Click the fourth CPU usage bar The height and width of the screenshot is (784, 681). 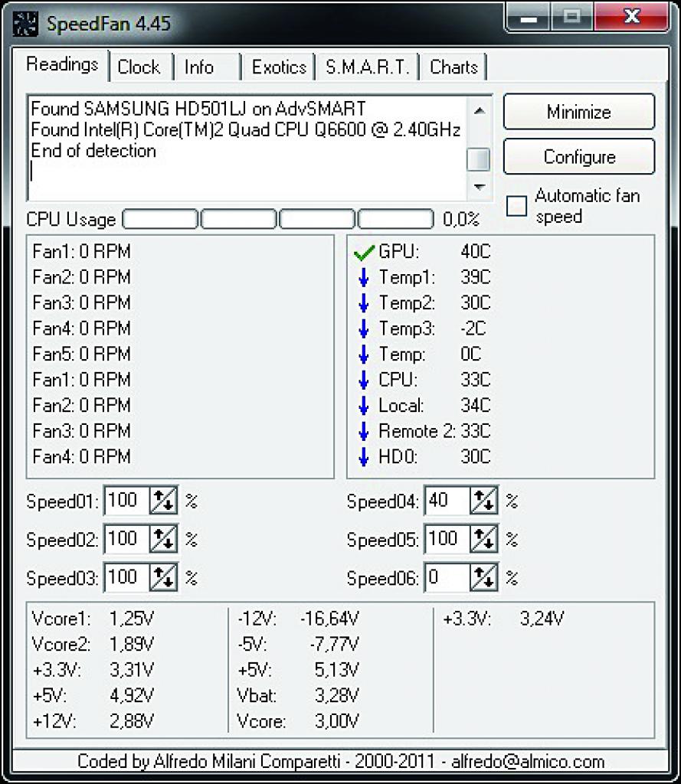click(x=396, y=219)
